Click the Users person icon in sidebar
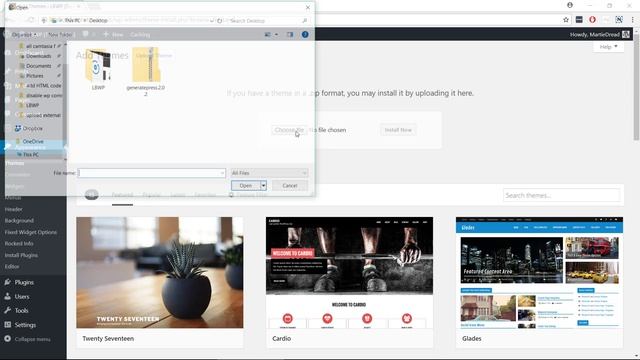 (x=8, y=296)
